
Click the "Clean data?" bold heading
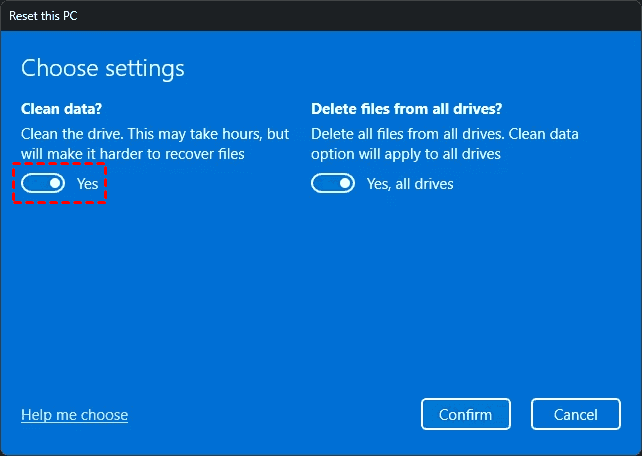tap(61, 108)
